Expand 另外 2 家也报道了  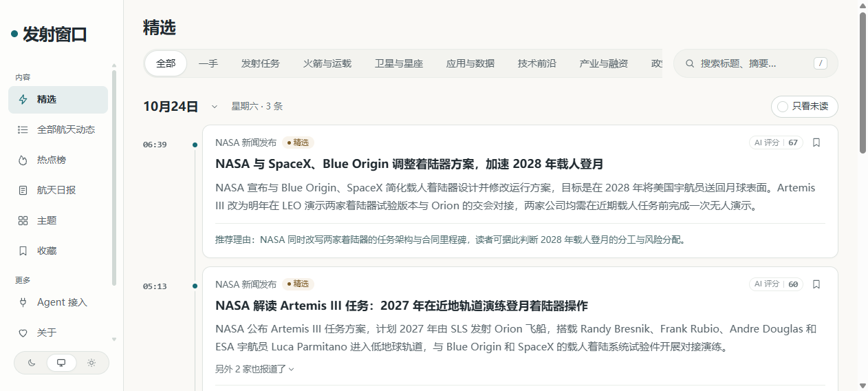[x=254, y=369]
